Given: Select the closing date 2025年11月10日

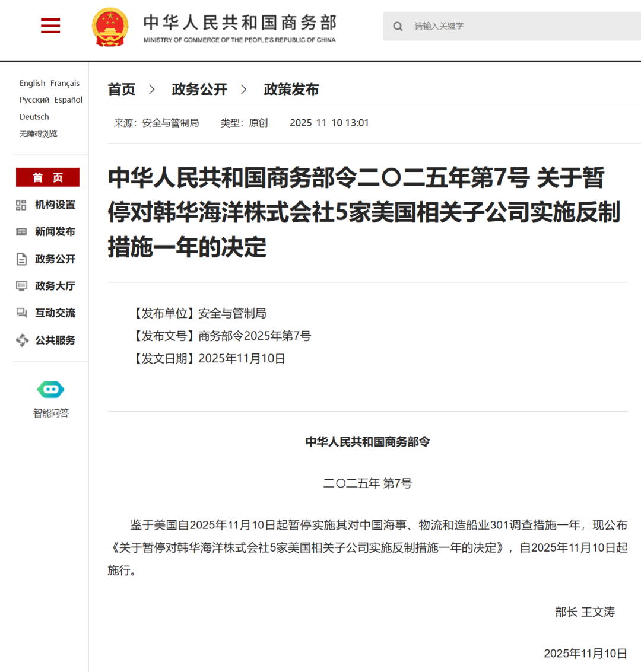Looking at the screenshot, I should [586, 654].
